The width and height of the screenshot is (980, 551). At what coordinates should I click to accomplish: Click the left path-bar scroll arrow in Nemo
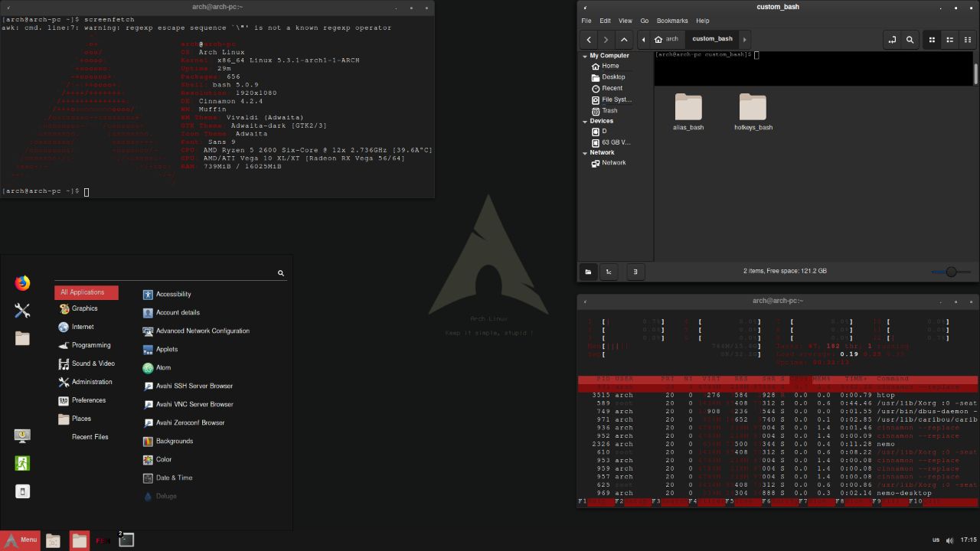(x=643, y=39)
